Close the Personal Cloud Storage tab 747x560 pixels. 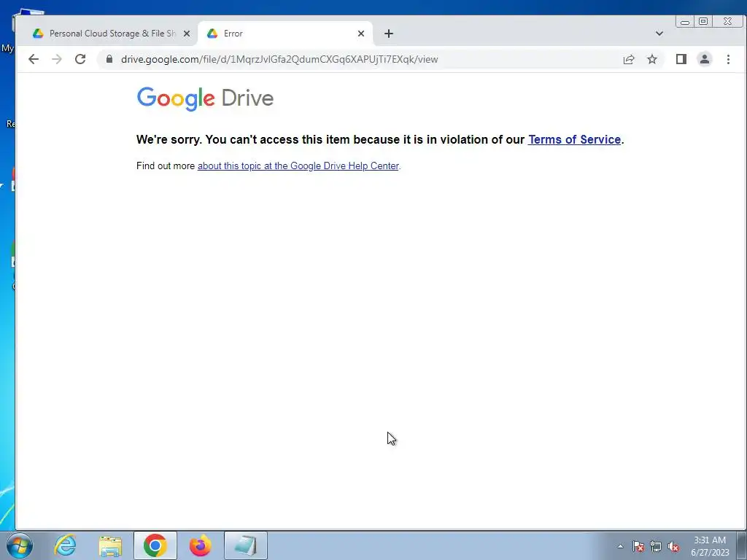pyautogui.click(x=187, y=34)
